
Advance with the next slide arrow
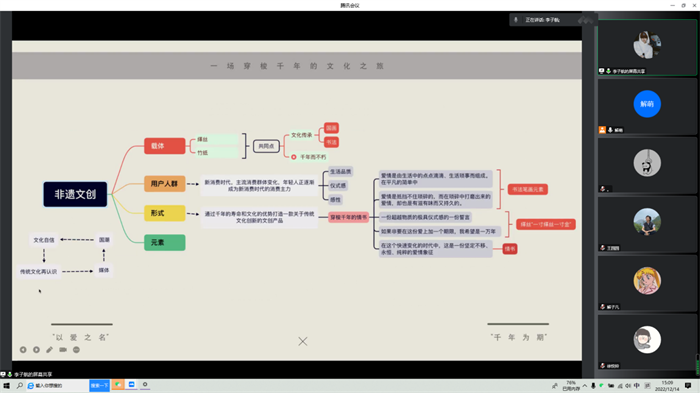coord(37,350)
